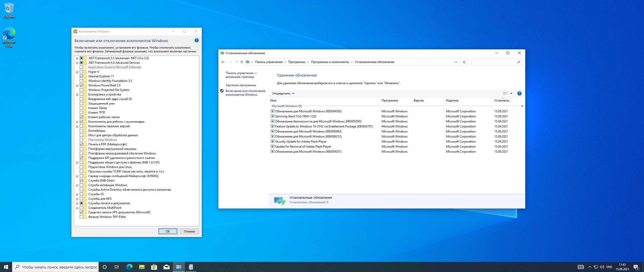The height and width of the screenshot is (272, 644).
Task: Click the Программы breadcrumb in the address bar
Action: 297,62
